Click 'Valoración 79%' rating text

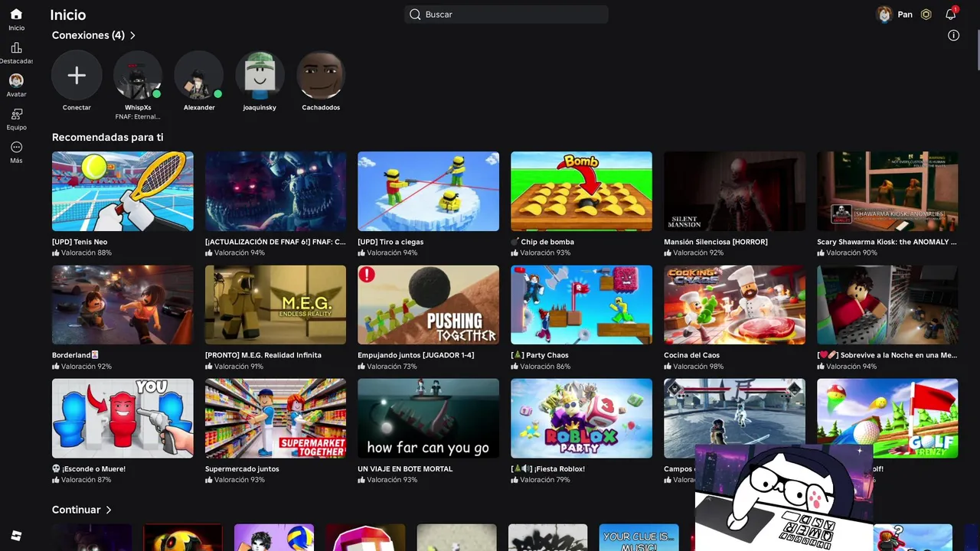coord(545,480)
